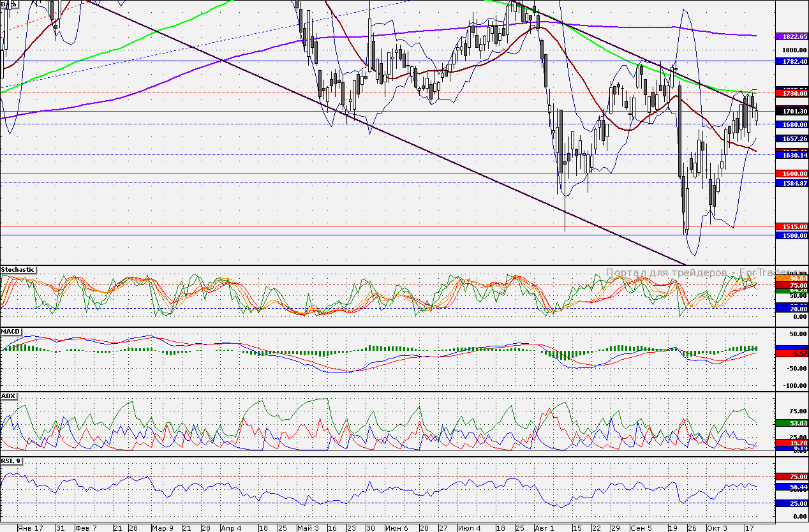This screenshot has width=809, height=532.
Task: Click the 1584.87 price tag
Action: click(x=791, y=184)
